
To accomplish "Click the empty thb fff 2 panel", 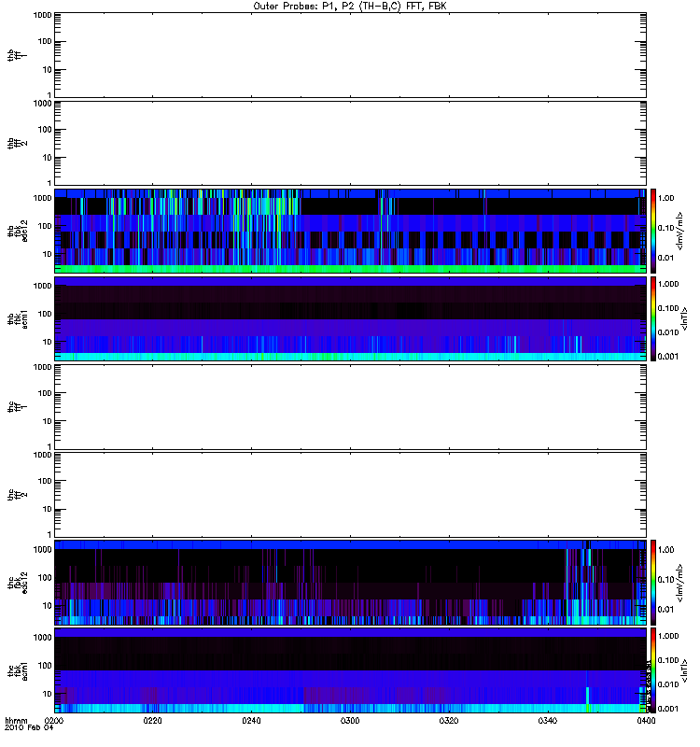I will point(350,143).
